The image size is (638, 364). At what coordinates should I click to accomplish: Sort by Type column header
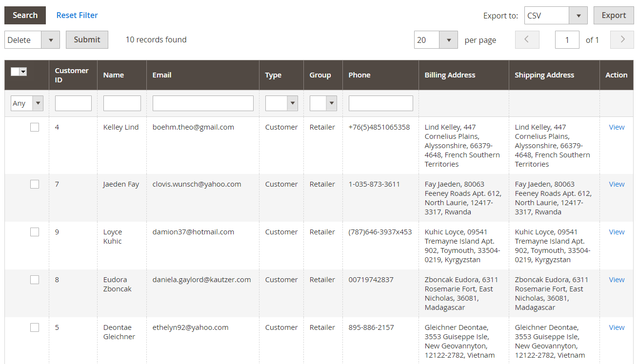281,75
